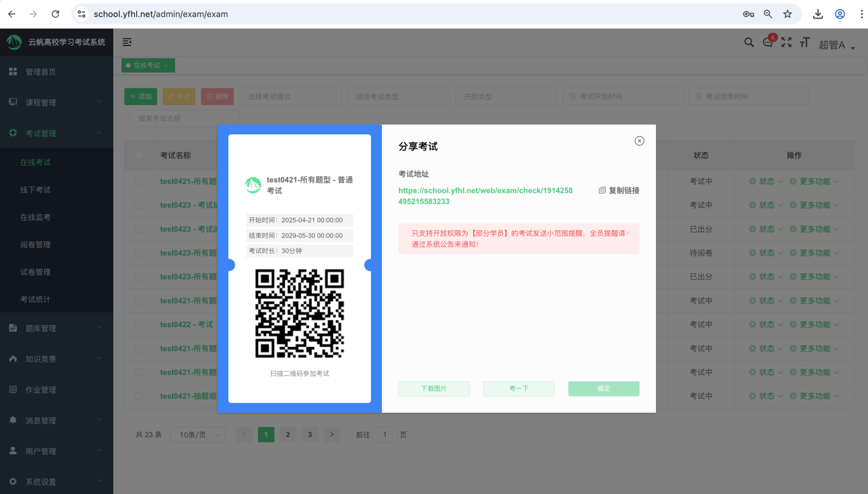868x494 pixels.
Task: Open the header search icon
Action: pyautogui.click(x=749, y=42)
